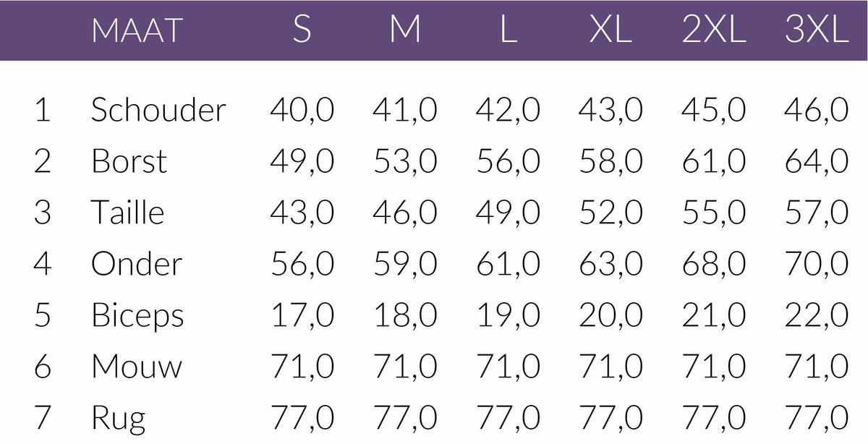This screenshot has height=444, width=868.
Task: Click the M size header
Action: point(405,31)
